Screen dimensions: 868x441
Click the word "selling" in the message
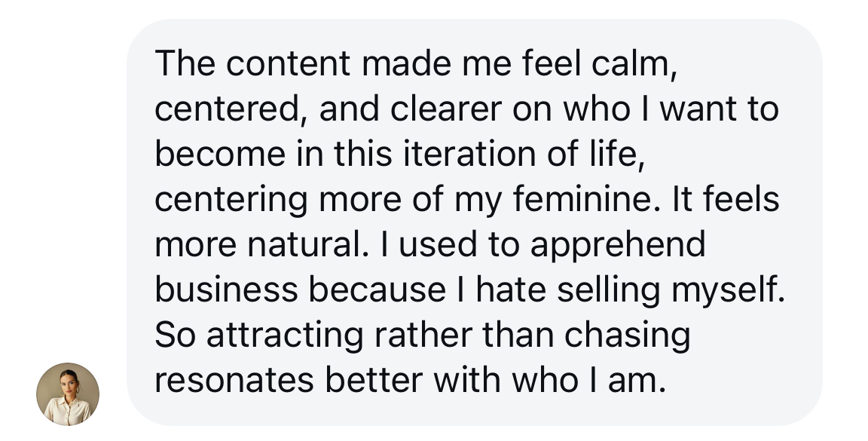point(608,290)
